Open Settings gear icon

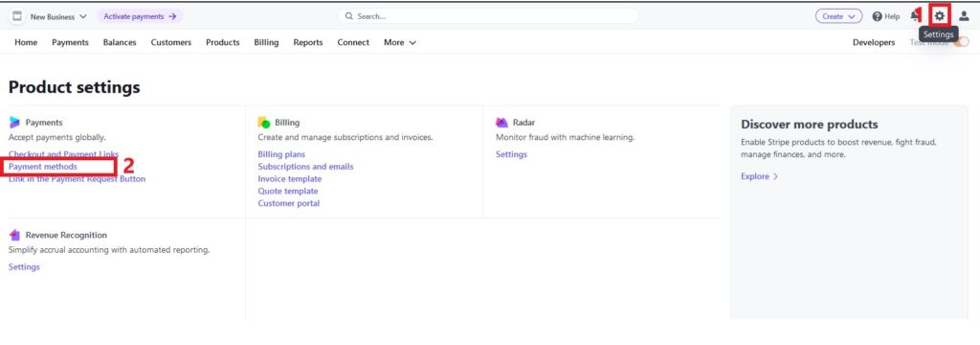(940, 16)
